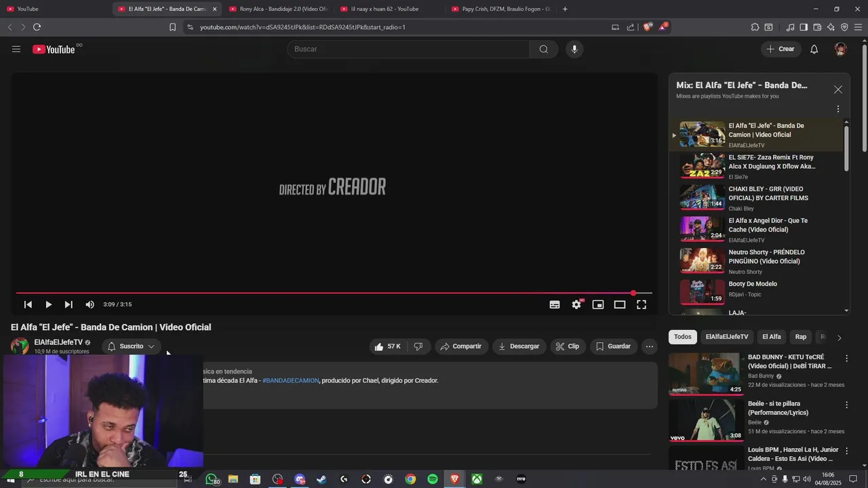
Task: Open Steam from the taskbar
Action: click(321, 479)
